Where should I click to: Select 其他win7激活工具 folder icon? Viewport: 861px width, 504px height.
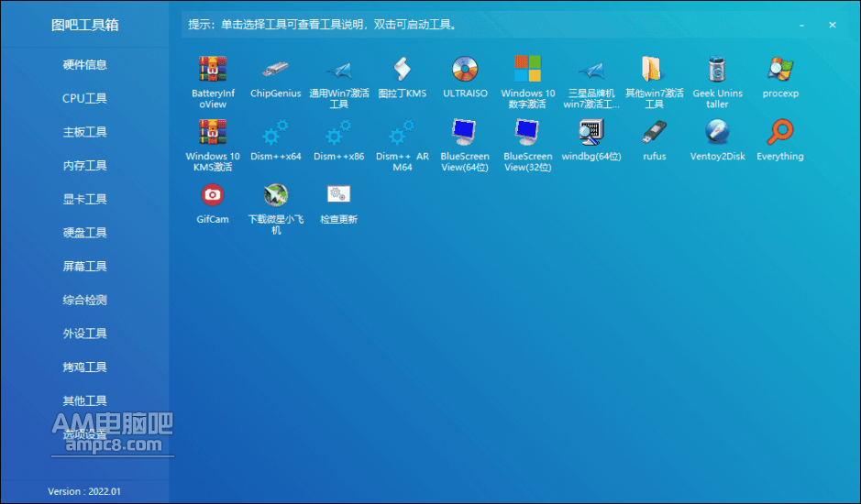[654, 69]
